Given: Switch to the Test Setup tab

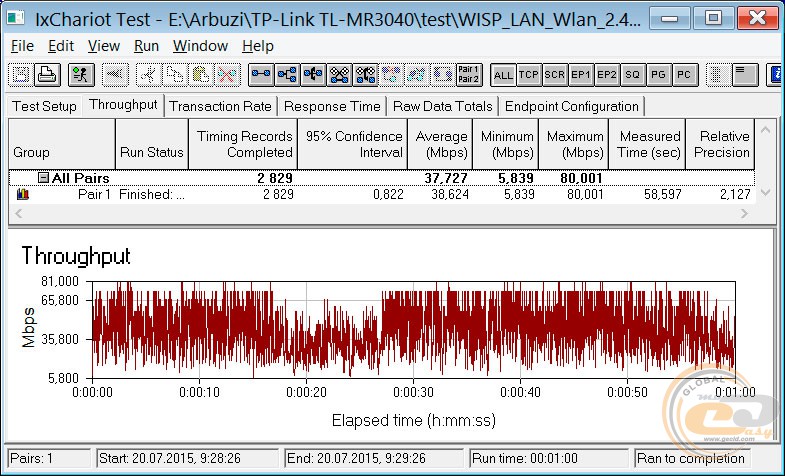Looking at the screenshot, I should pyautogui.click(x=45, y=106).
